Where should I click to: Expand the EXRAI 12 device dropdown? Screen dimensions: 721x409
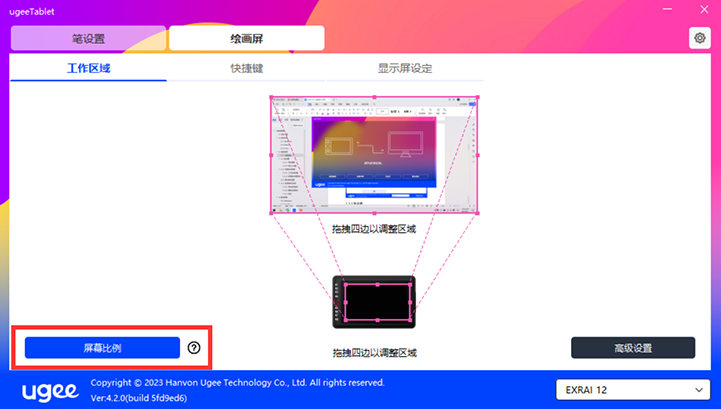[x=633, y=390]
